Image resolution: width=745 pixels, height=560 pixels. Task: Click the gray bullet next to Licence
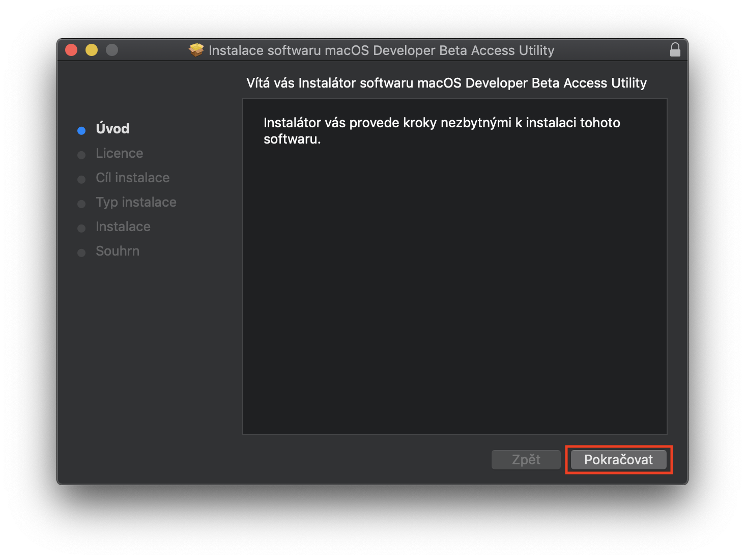point(81,155)
